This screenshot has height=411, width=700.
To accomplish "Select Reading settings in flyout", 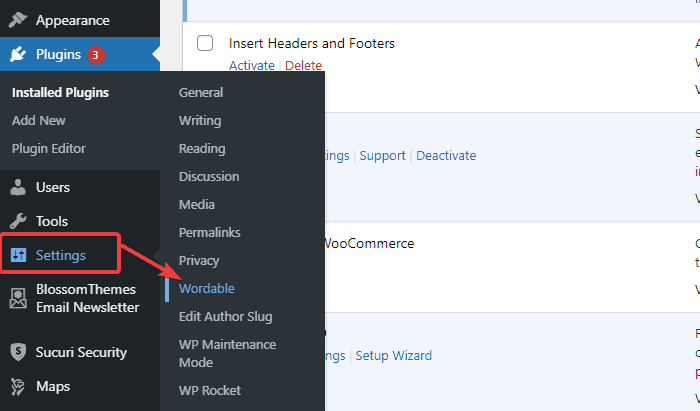I will tap(202, 149).
